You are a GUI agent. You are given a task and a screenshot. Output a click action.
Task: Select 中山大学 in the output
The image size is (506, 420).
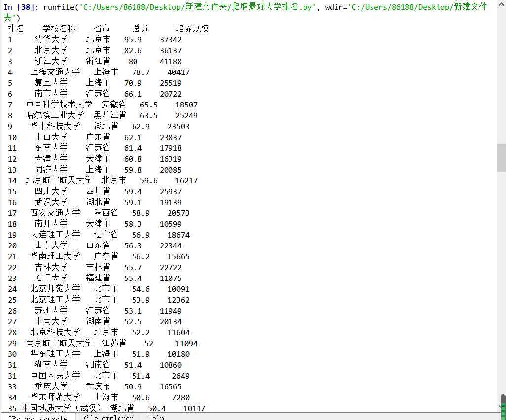tap(51, 137)
